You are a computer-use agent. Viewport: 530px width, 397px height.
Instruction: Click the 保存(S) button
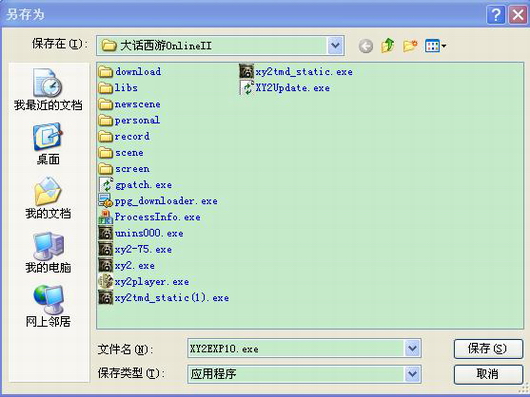[x=488, y=348]
